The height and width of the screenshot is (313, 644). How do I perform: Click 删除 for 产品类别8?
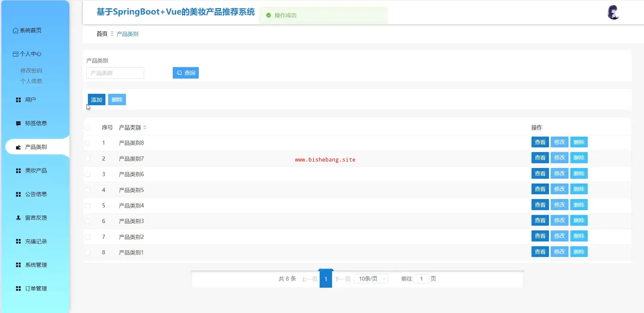coord(579,142)
